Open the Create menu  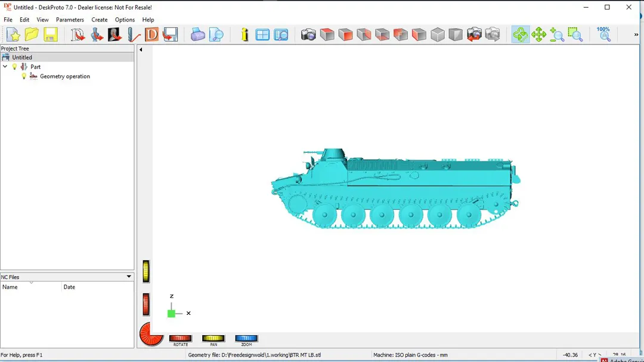100,20
